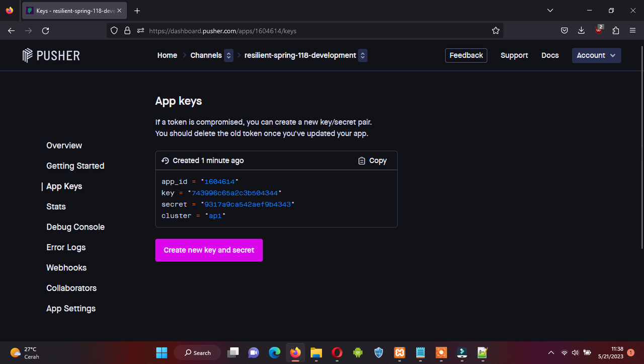Click the uBlock Origin extension icon

599,30
